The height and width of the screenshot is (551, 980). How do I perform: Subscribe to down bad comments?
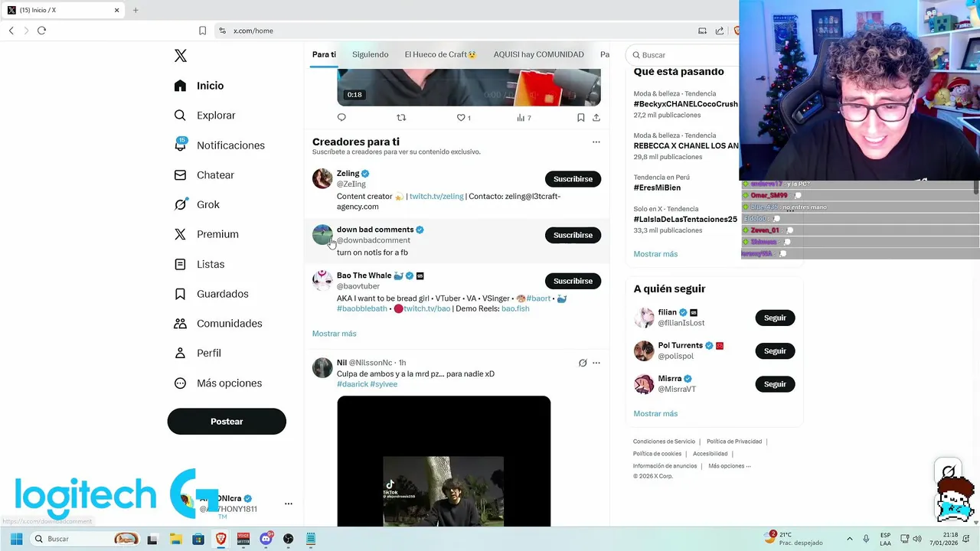tap(573, 235)
